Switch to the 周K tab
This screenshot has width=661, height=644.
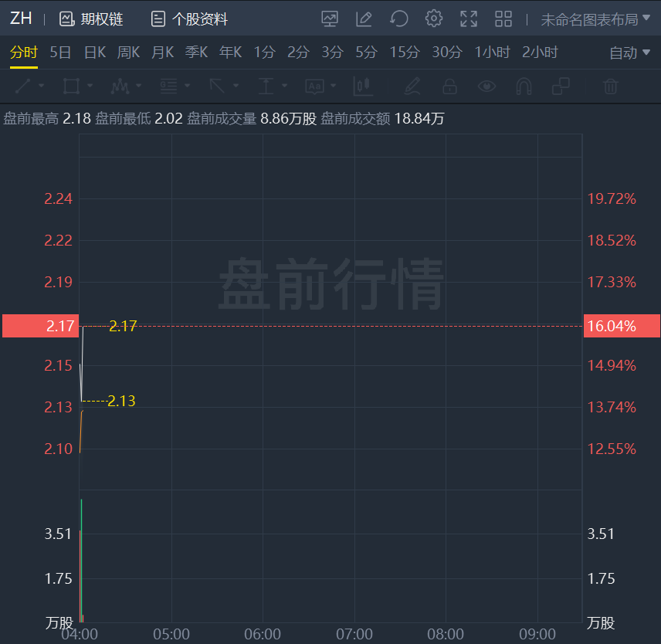tap(129, 53)
